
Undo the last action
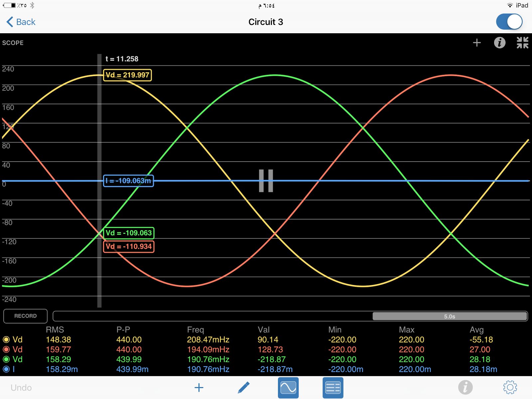pyautogui.click(x=21, y=387)
